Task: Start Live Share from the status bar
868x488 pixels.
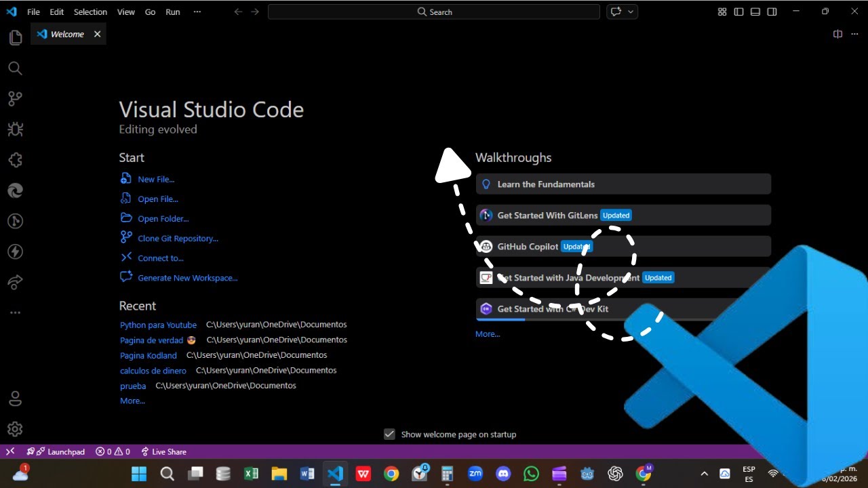Action: click(x=163, y=451)
